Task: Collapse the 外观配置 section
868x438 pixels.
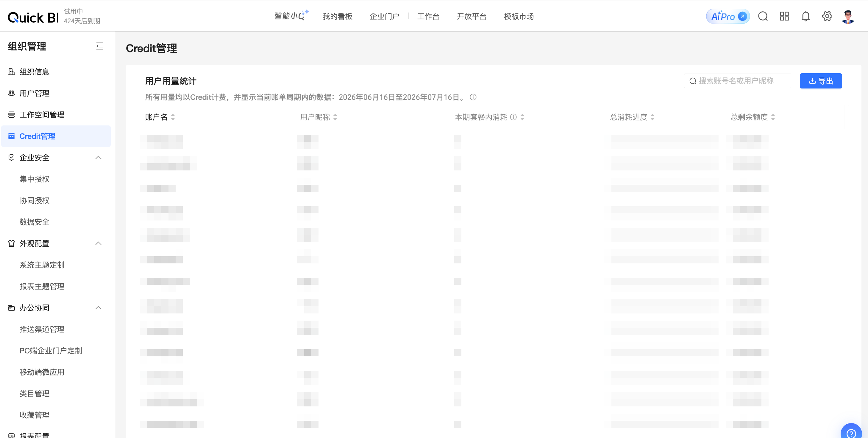Action: click(x=99, y=243)
